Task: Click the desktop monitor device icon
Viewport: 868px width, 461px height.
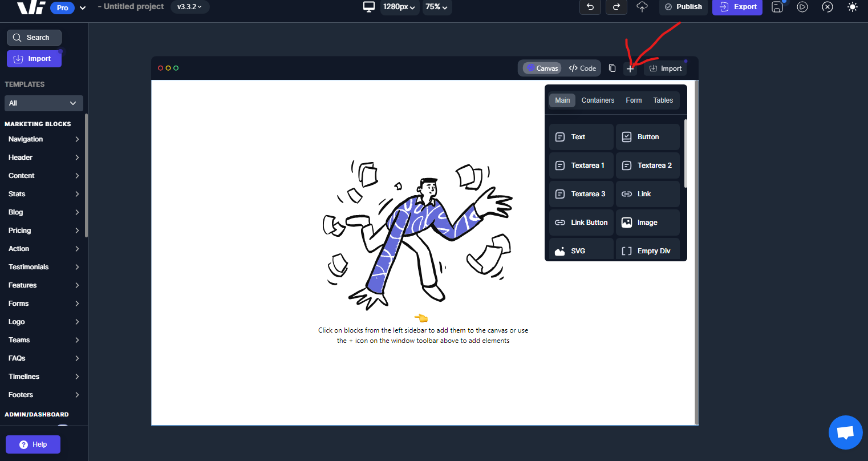Action: click(x=369, y=7)
